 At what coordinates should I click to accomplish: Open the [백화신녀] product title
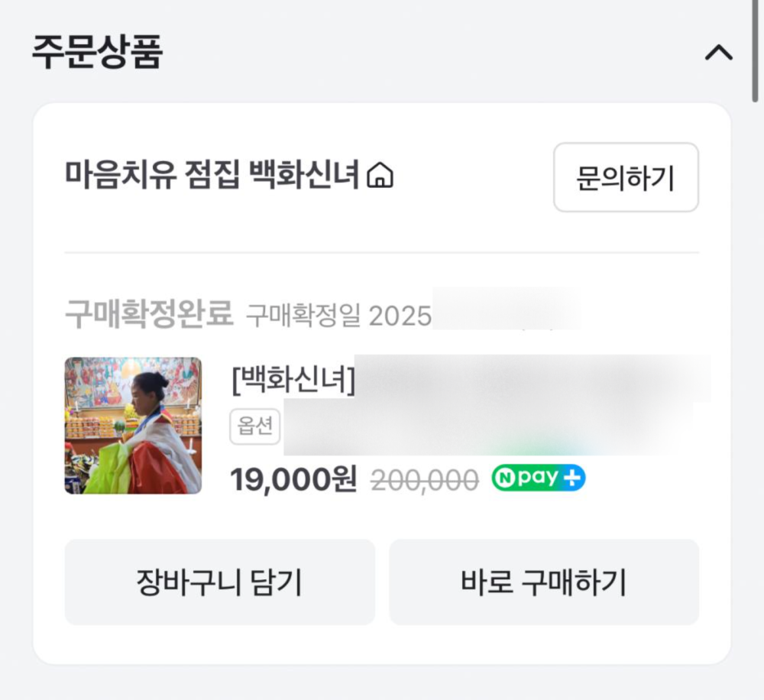(x=293, y=380)
